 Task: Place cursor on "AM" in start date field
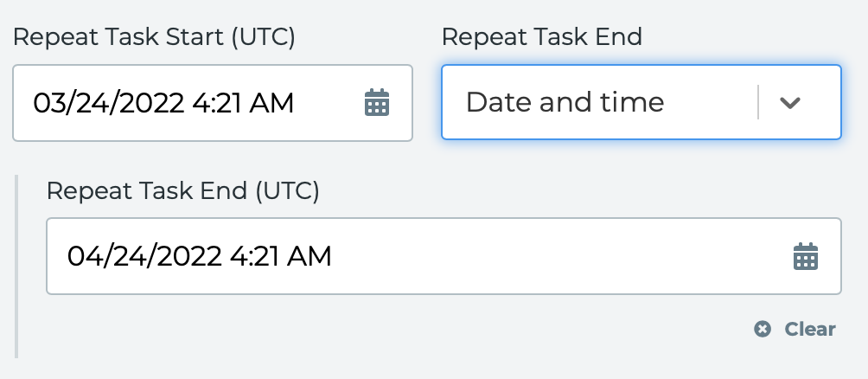point(271,103)
